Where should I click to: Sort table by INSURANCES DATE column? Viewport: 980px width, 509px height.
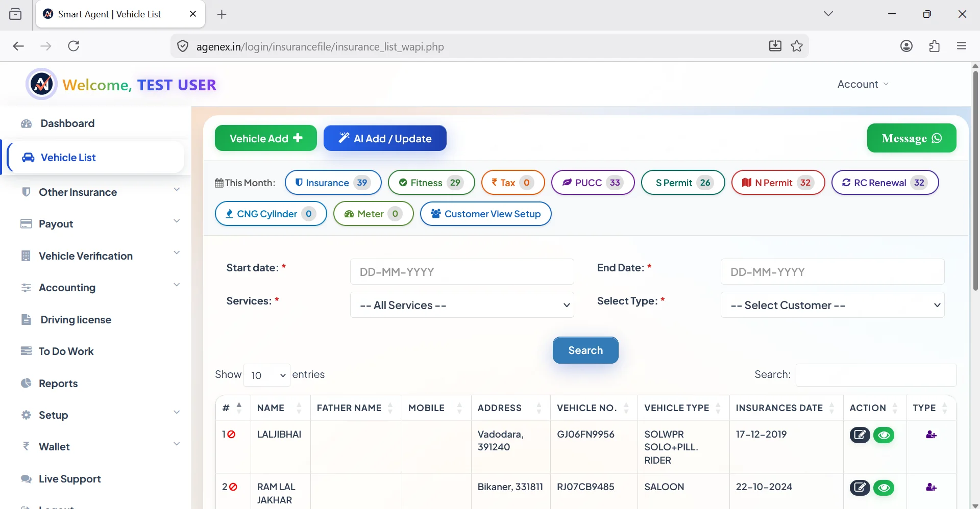[x=786, y=408]
